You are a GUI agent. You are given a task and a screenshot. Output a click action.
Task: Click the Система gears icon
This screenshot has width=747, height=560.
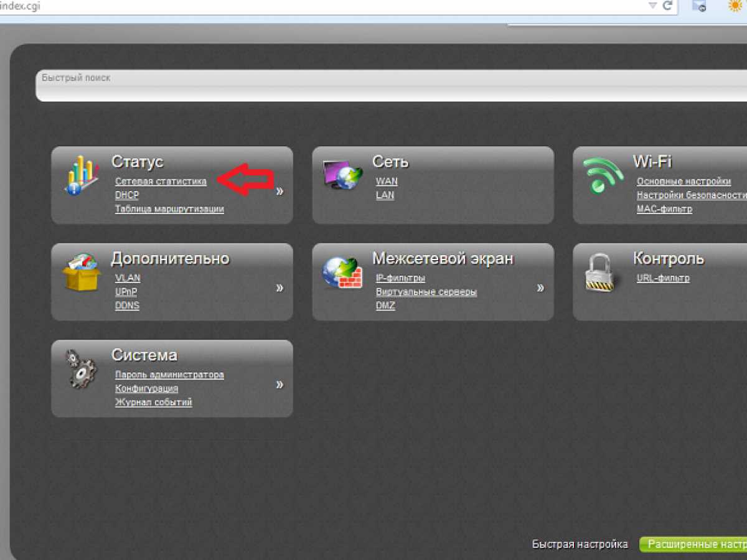(x=80, y=369)
